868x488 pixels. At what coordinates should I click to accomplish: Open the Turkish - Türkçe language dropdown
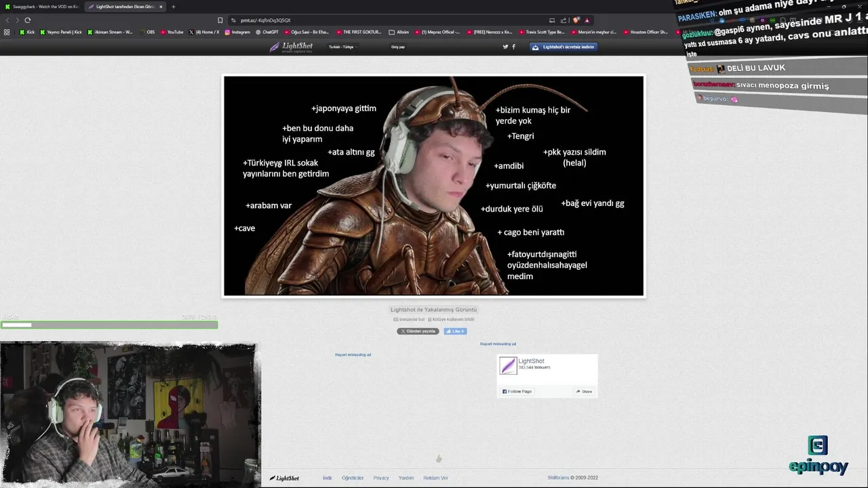coord(342,47)
